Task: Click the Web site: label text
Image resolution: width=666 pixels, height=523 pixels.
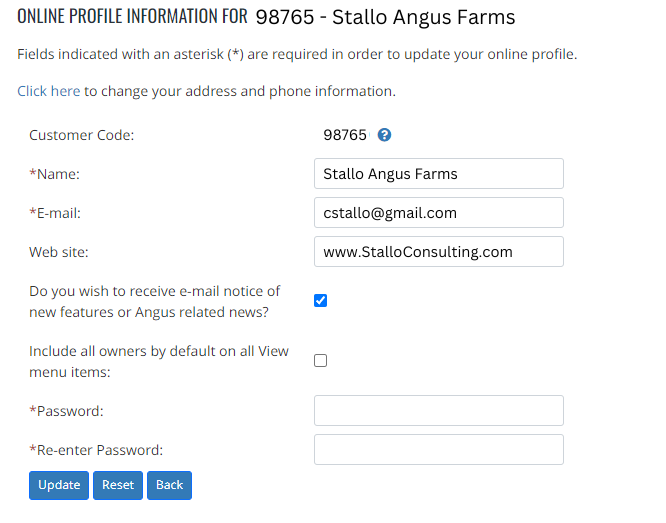Action: point(59,252)
